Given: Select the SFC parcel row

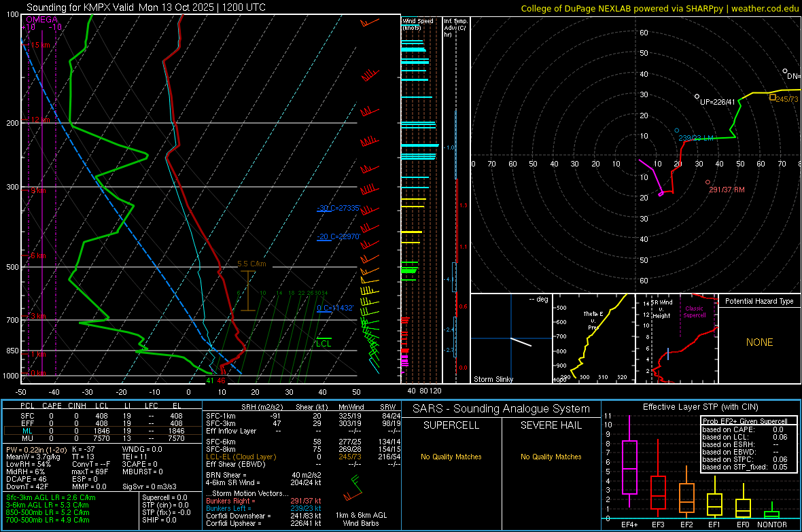Looking at the screenshot, I should [103, 416].
